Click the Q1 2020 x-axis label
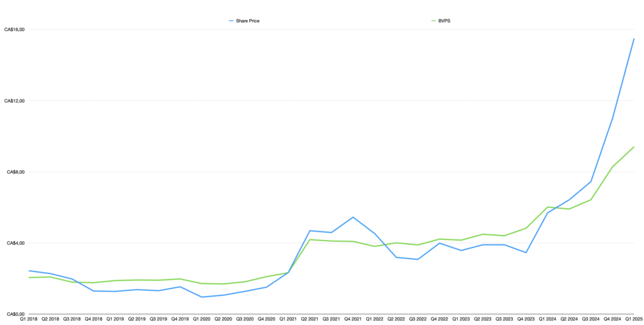Screen dimensions: 644x325 tap(201, 319)
